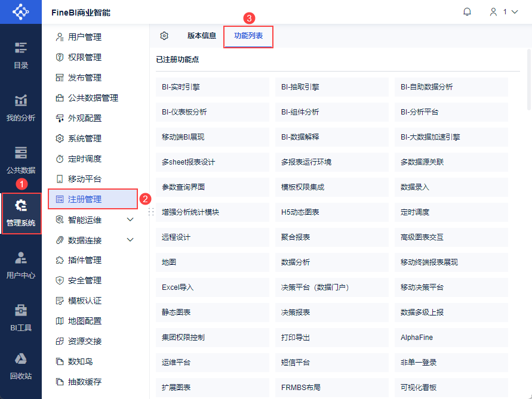This screenshot has height=399, width=532.
Task: Click the notification bell icon
Action: [467, 12]
